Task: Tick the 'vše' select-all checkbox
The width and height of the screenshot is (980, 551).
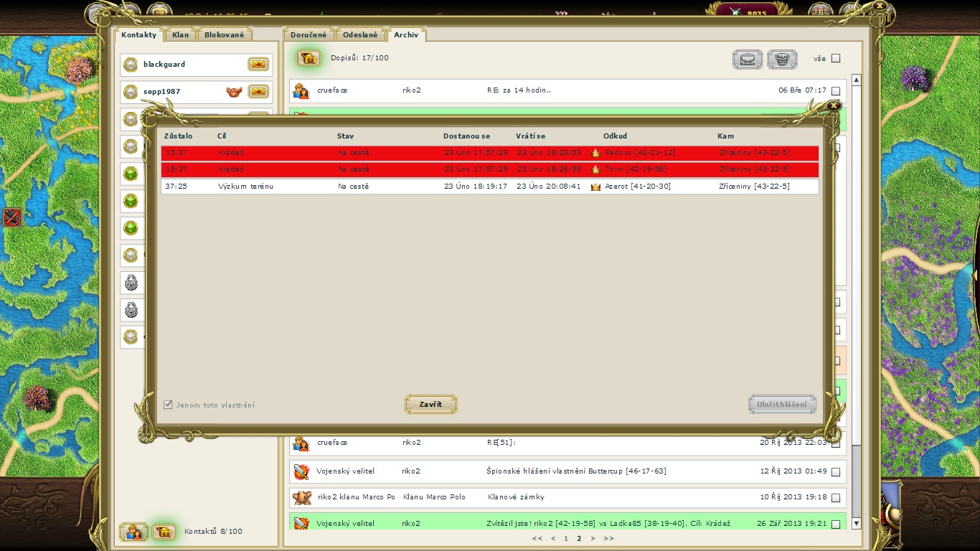Action: [835, 59]
